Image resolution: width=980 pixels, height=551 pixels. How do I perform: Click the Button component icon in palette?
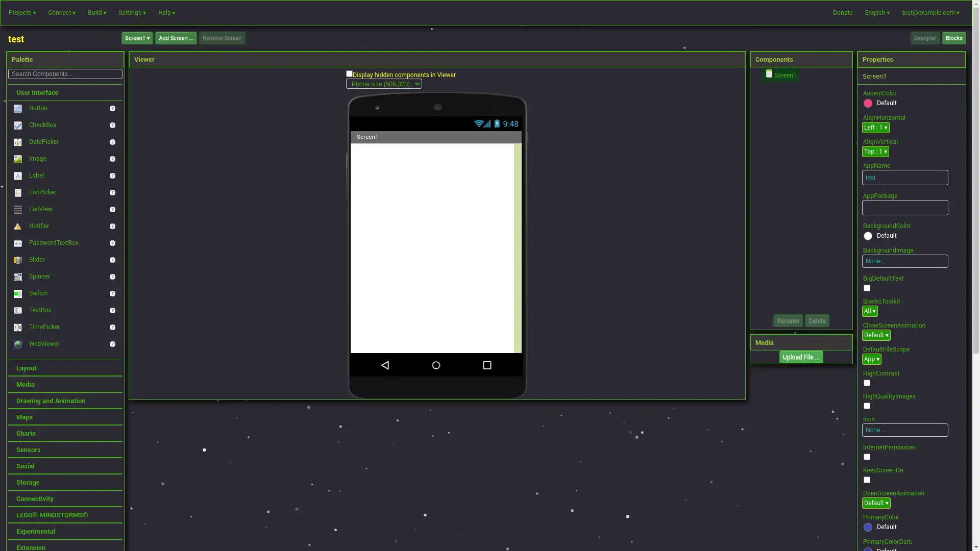tap(17, 108)
